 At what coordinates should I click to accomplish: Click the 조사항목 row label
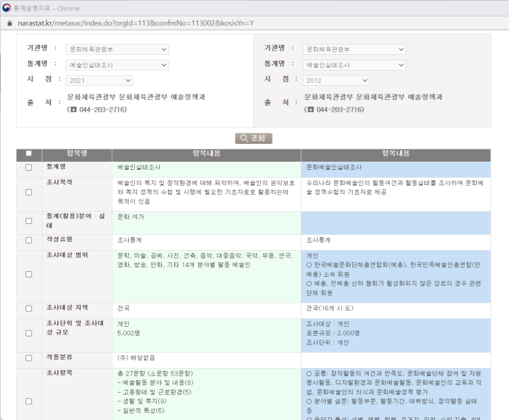coord(60,373)
